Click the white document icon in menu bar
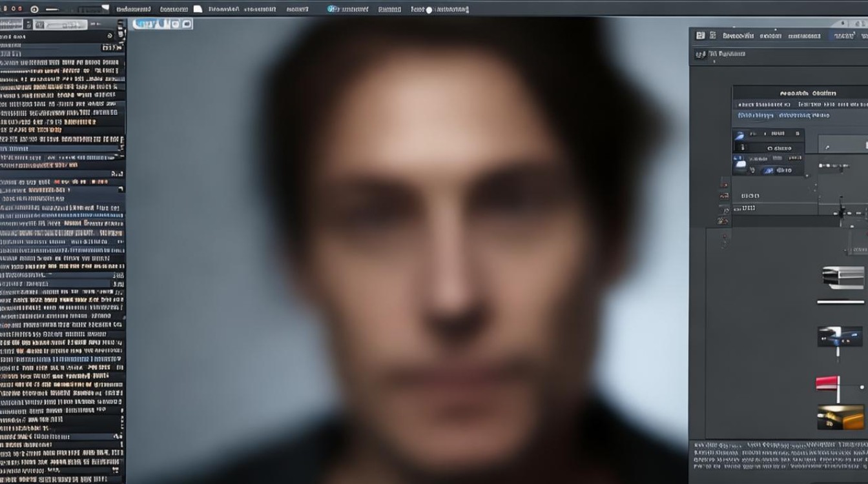 tap(198, 9)
